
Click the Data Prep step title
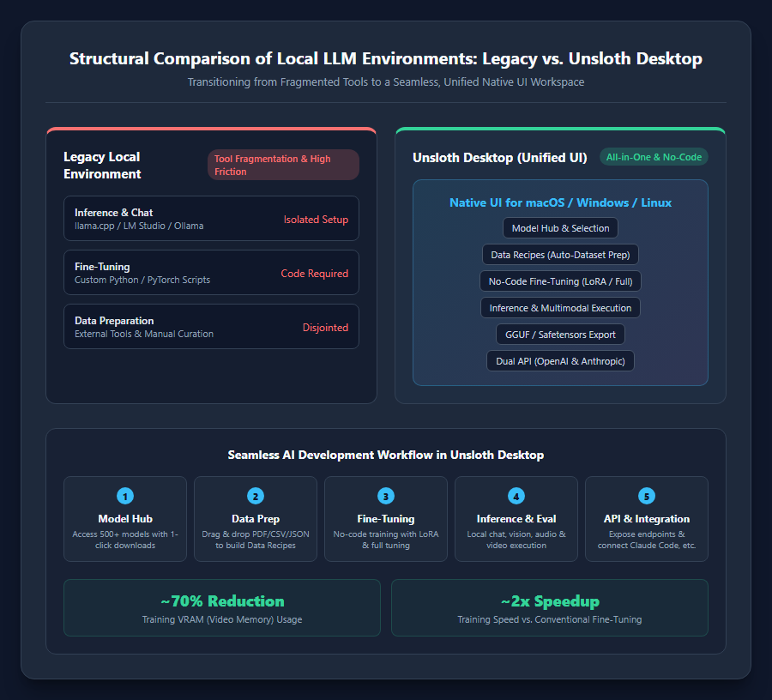(x=256, y=519)
